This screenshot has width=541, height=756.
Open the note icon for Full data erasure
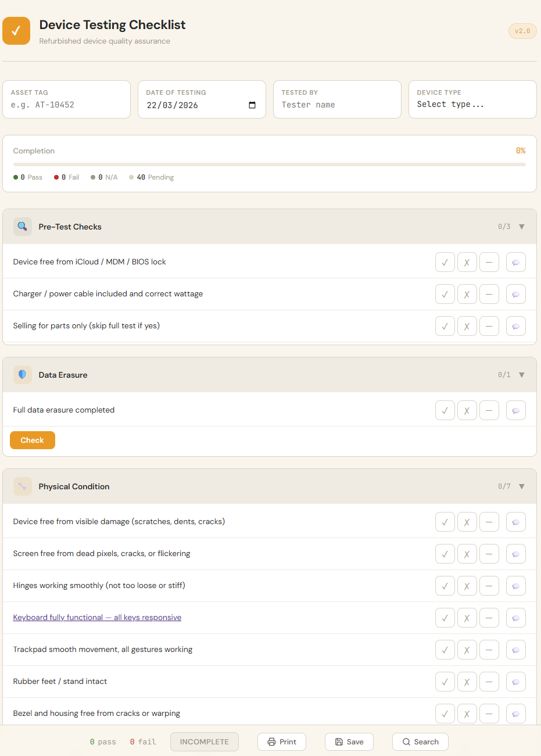point(515,410)
